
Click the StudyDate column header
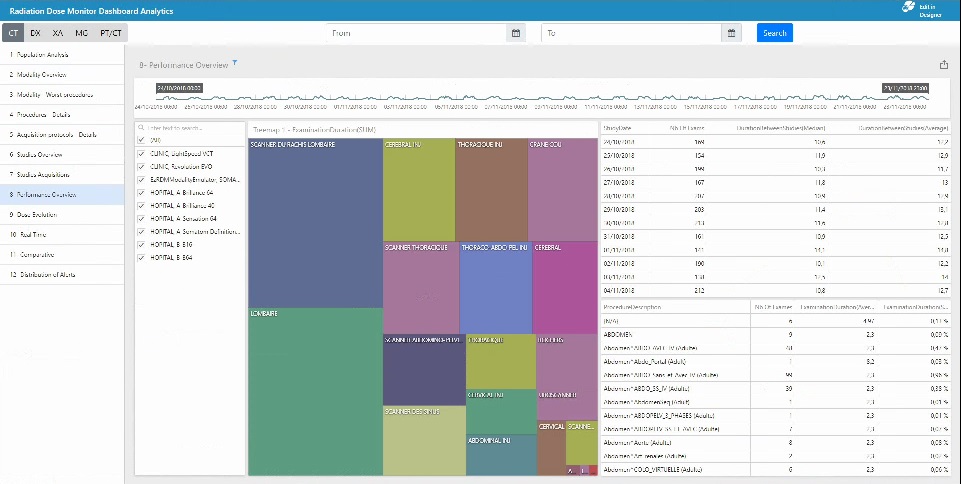pyautogui.click(x=618, y=128)
